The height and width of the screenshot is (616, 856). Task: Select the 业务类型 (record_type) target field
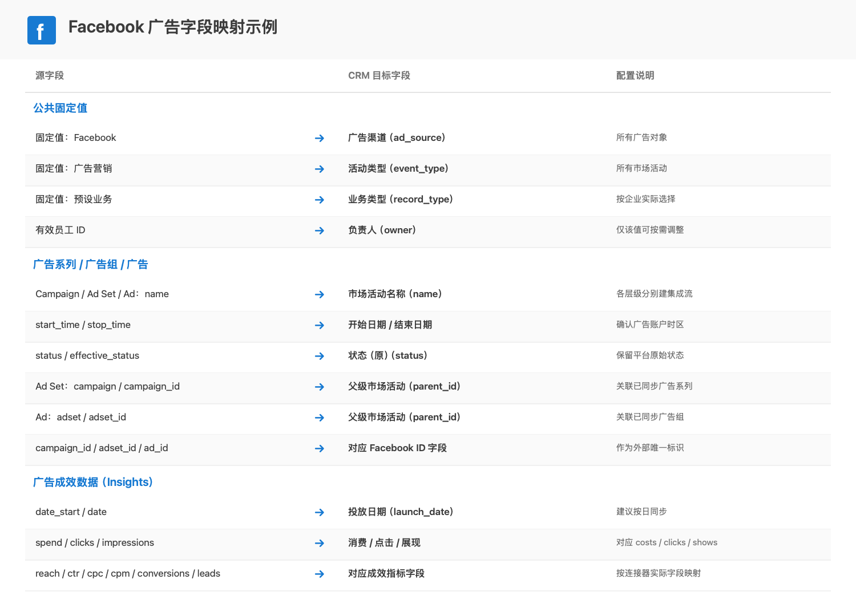(x=401, y=199)
